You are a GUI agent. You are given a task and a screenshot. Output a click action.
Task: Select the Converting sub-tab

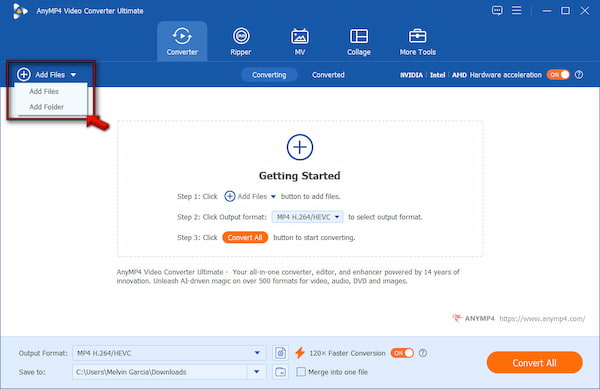[x=269, y=75]
